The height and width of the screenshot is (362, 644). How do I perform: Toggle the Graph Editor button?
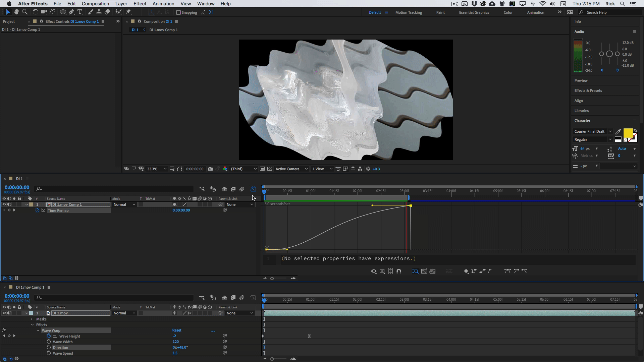(253, 189)
